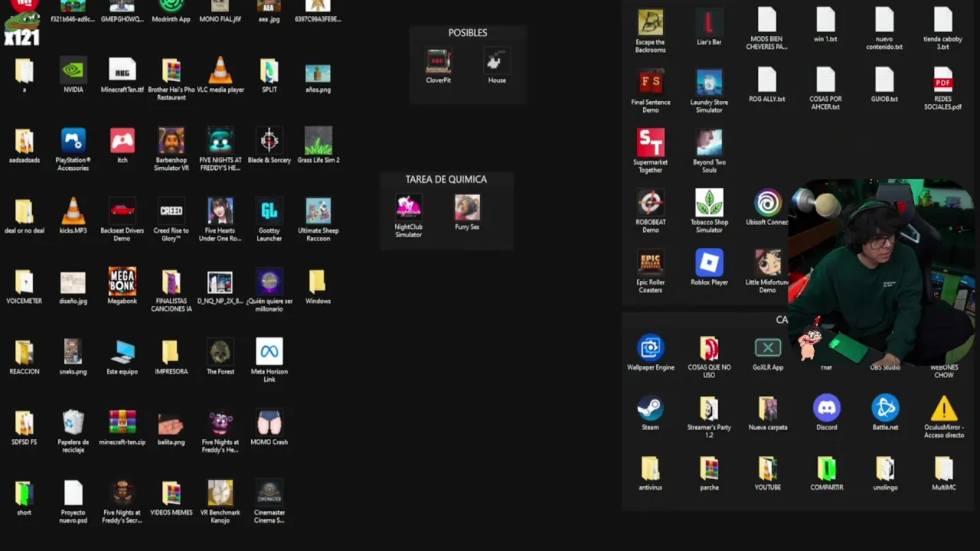Open Goottsy Launcher icon
This screenshot has width=980, height=551.
tap(269, 212)
